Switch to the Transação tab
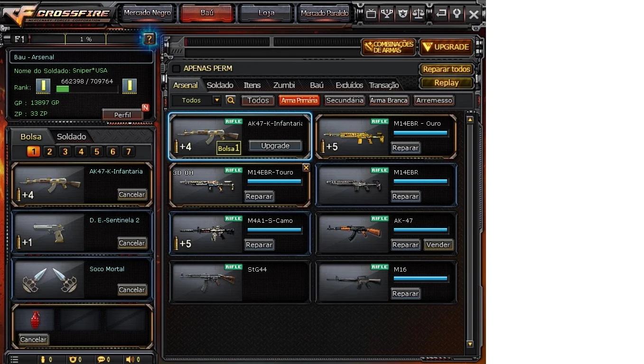 pyautogui.click(x=384, y=85)
